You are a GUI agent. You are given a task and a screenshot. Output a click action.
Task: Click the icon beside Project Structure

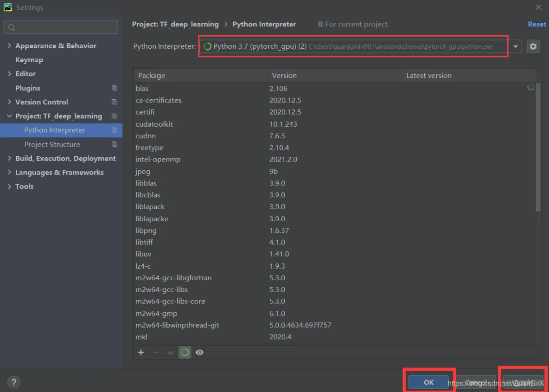coord(114,144)
